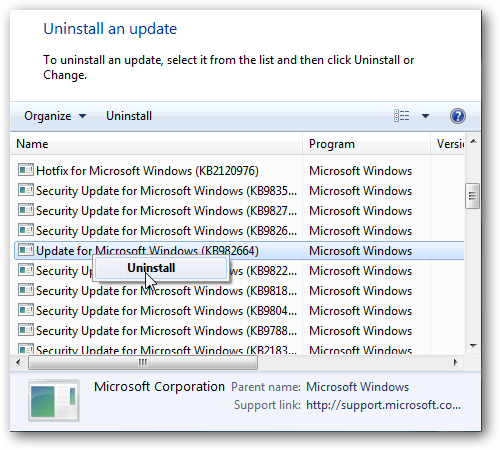Open the help question mark icon
Image resolution: width=500 pixels, height=450 pixels.
pyautogui.click(x=458, y=116)
